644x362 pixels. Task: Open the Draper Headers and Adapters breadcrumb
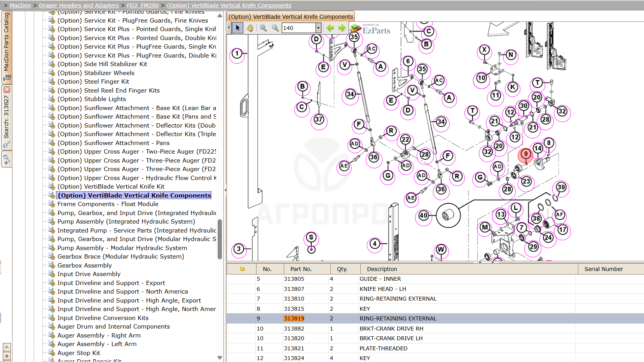[79, 5]
